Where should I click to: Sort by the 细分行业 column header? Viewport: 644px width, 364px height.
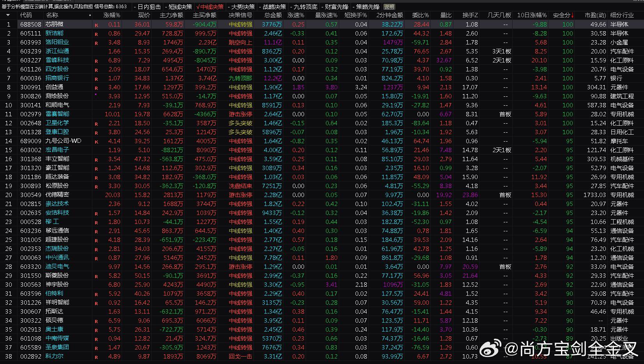pos(622,15)
